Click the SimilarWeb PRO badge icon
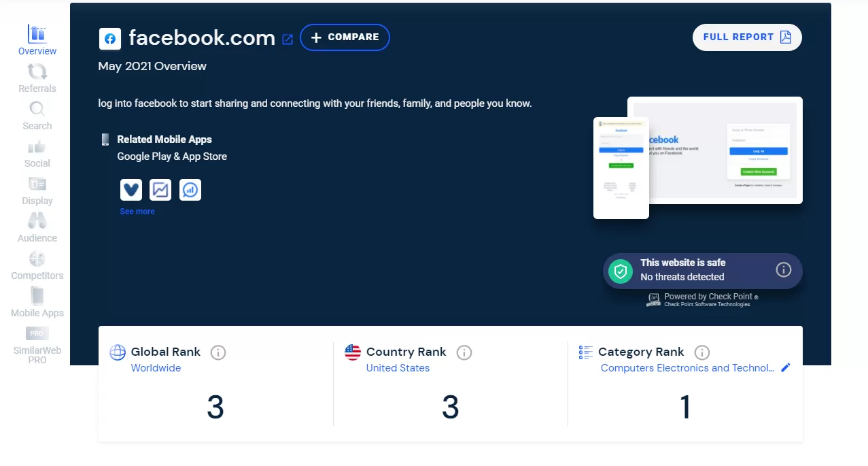868x466 pixels. coord(37,333)
